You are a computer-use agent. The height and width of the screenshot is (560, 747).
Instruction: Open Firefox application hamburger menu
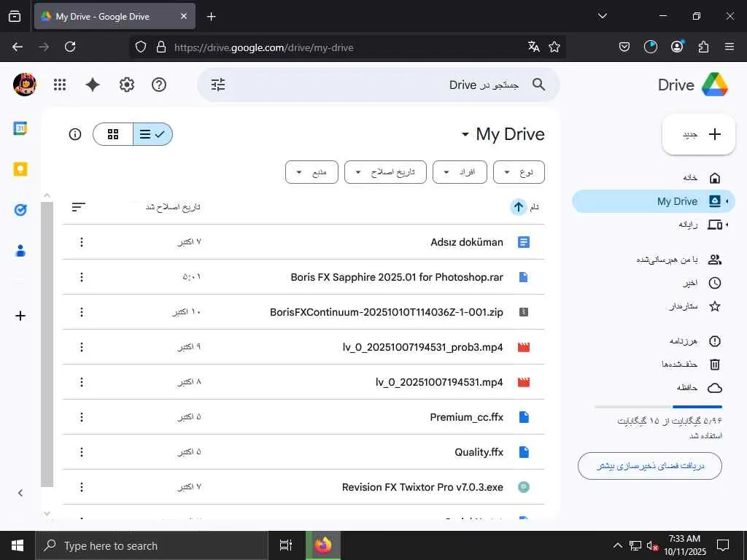pyautogui.click(x=729, y=47)
